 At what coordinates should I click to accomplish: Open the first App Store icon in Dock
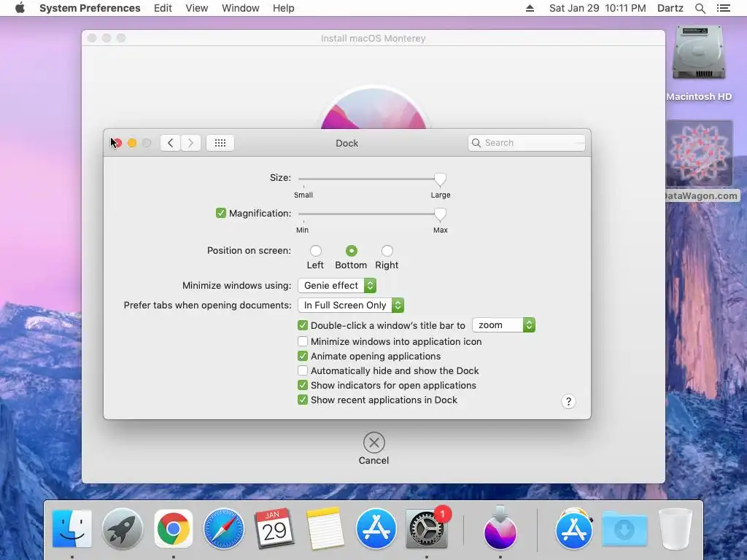[x=376, y=529]
